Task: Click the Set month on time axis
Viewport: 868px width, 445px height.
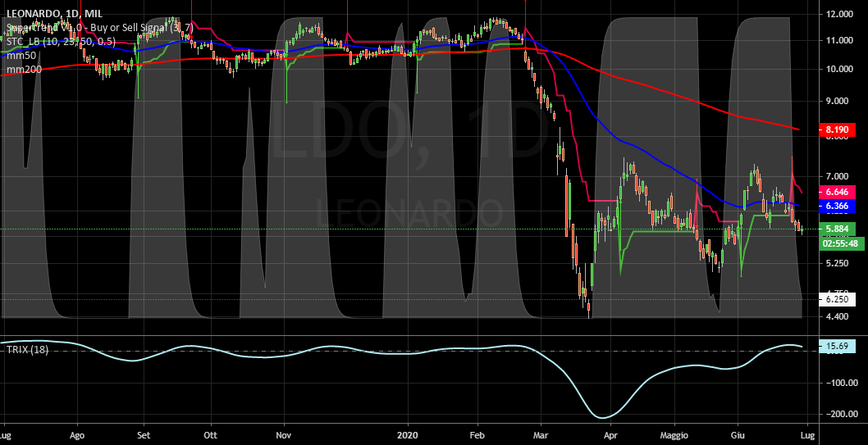Action: (144, 435)
